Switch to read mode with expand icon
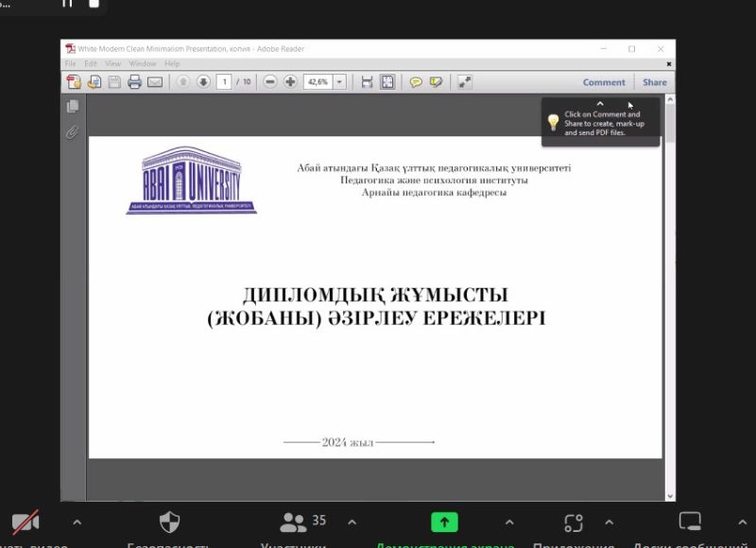The image size is (756, 548). 465,82
